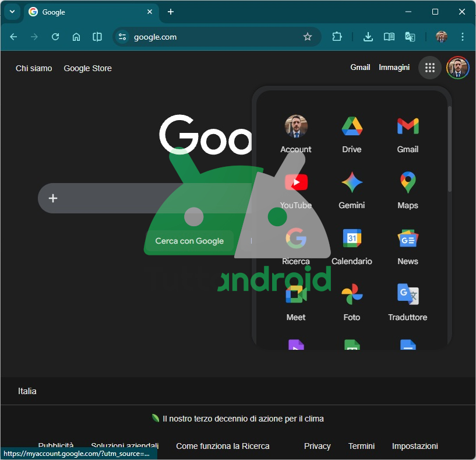The image size is (476, 460).
Task: Select the Google tab
Action: tap(91, 12)
